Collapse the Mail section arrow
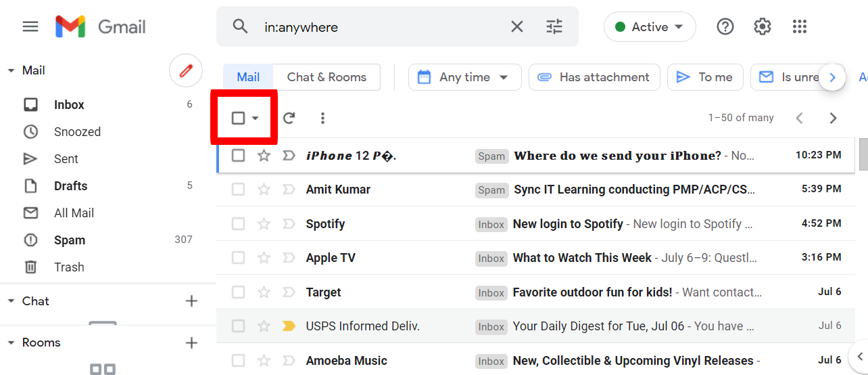The height and width of the screenshot is (375, 868). coord(11,70)
